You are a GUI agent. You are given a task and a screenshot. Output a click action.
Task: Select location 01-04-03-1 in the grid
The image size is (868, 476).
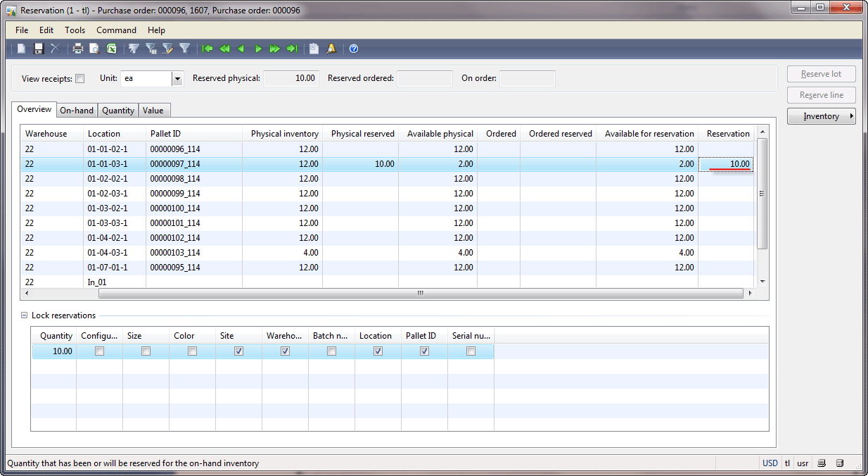pos(108,253)
